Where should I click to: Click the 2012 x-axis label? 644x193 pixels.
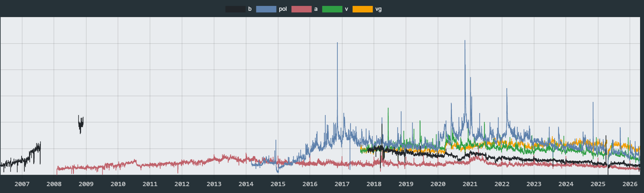182,184
